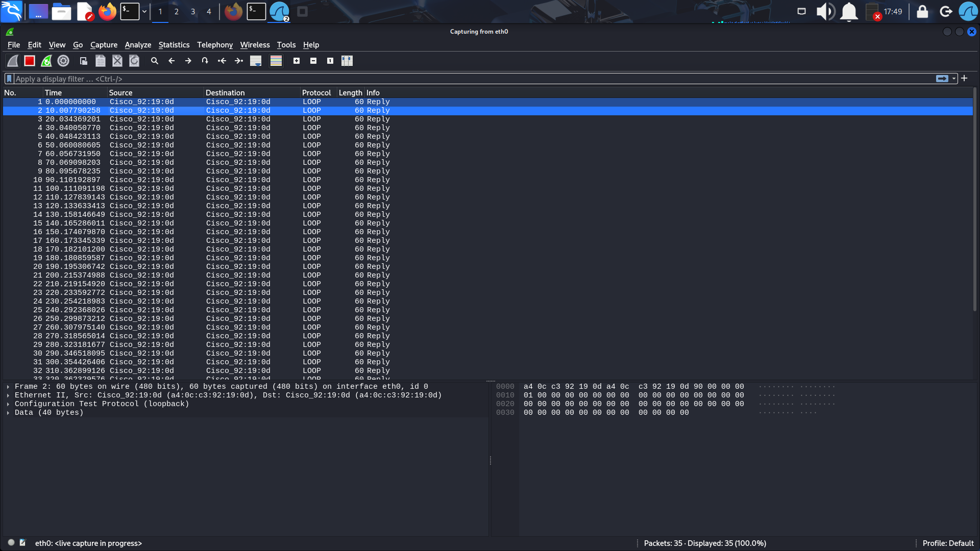Select packet 32 at time 310.362899126

(x=487, y=371)
